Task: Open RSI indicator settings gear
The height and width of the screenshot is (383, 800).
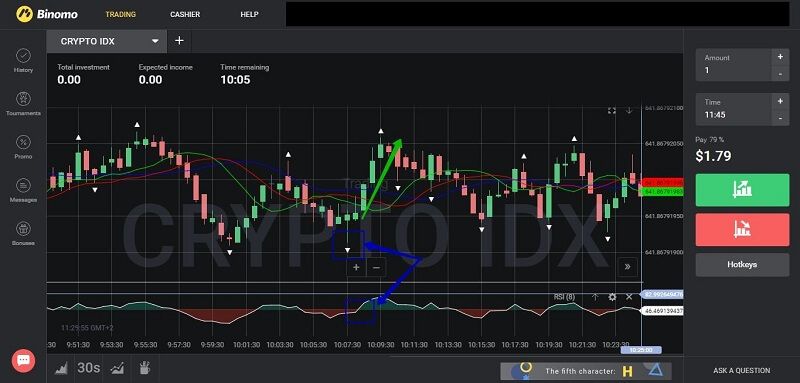Action: pyautogui.click(x=612, y=297)
